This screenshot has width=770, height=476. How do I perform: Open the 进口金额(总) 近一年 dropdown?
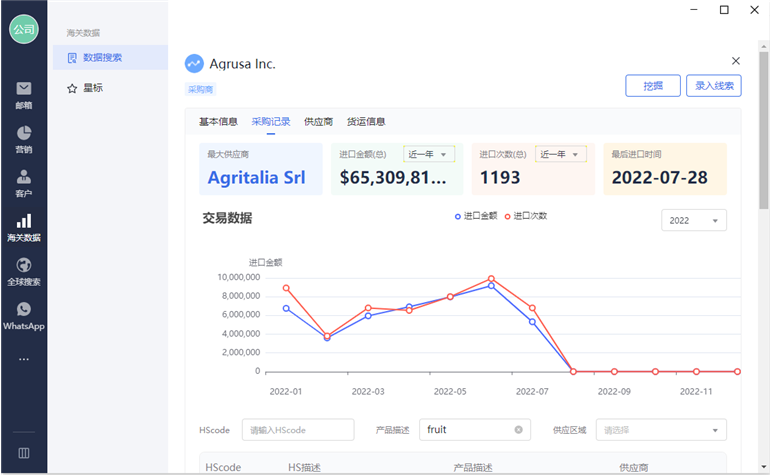click(429, 154)
